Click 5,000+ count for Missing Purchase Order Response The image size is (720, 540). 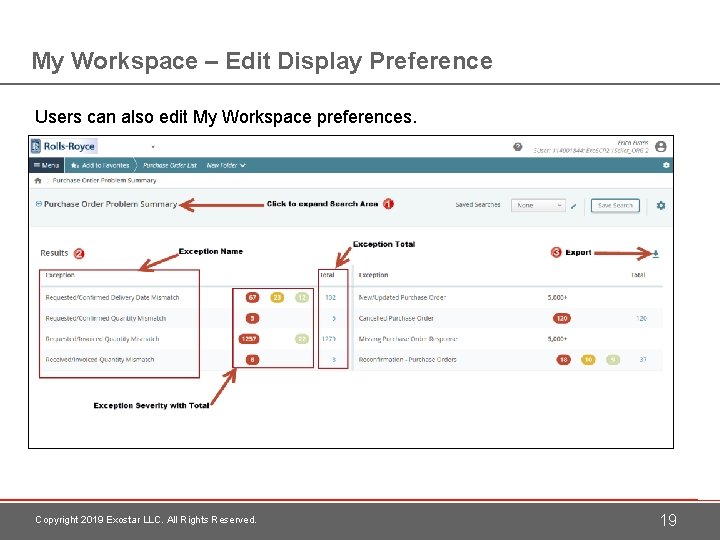557,339
